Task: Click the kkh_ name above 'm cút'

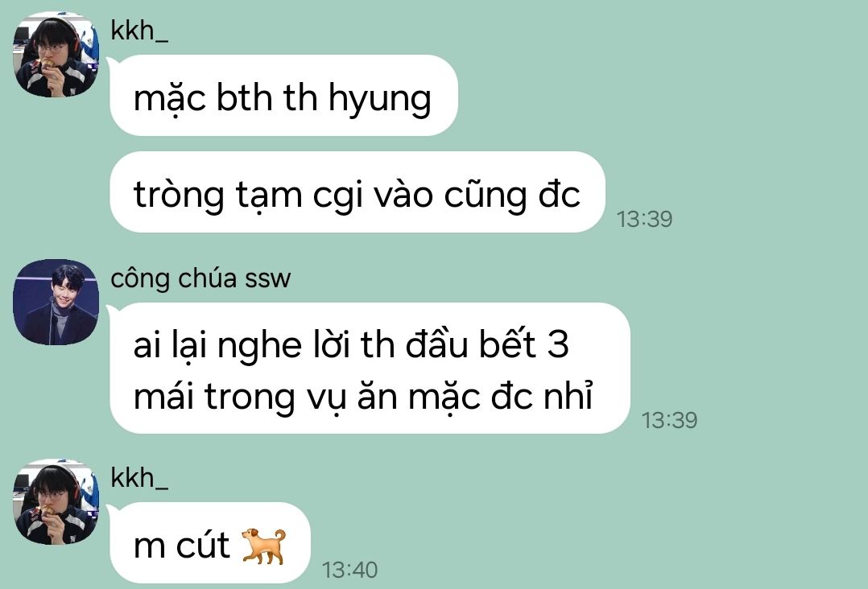Action: (x=139, y=477)
